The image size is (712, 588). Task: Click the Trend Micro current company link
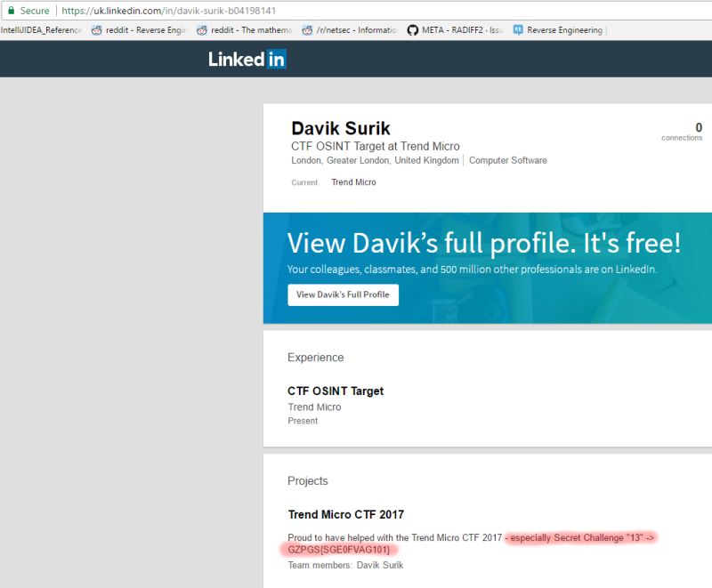click(353, 182)
